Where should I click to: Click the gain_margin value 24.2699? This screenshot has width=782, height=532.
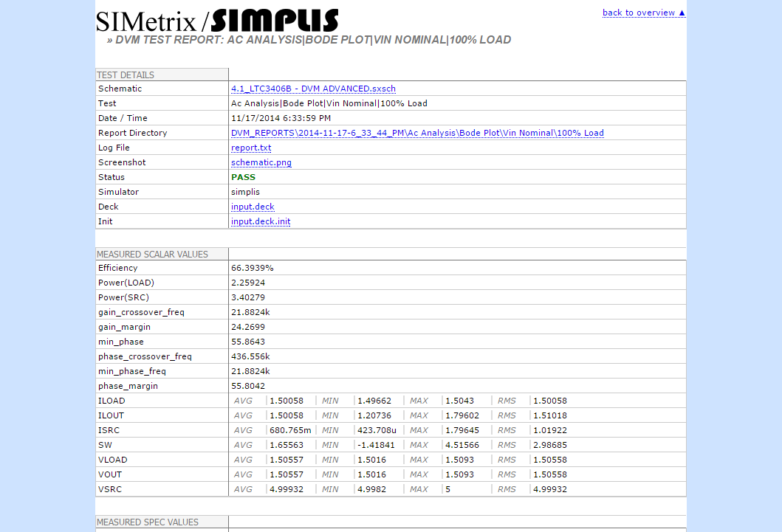click(247, 327)
